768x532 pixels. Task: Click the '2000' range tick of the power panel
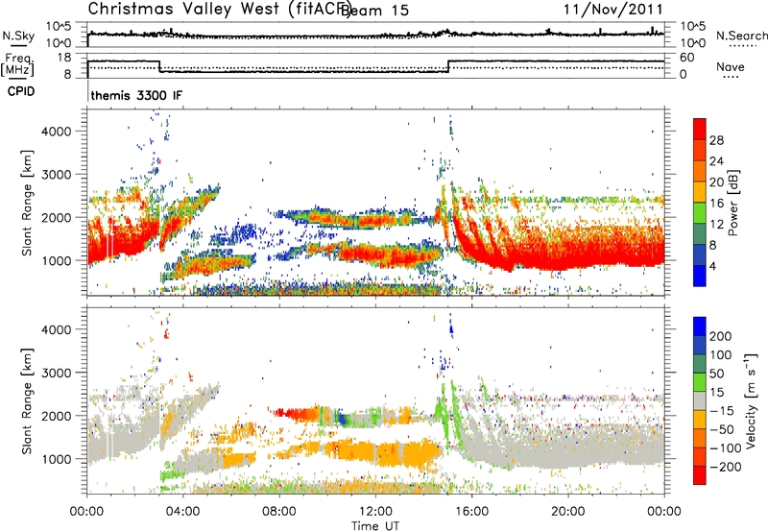coord(57,217)
